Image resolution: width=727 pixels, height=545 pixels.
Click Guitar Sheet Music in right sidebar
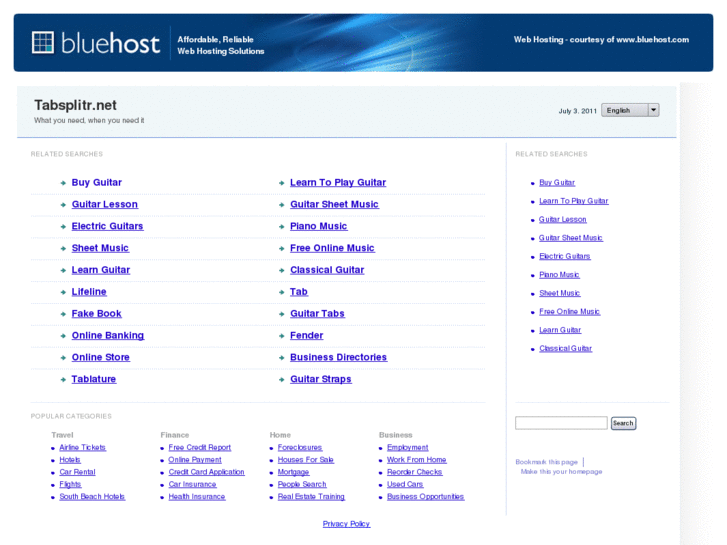pyautogui.click(x=571, y=237)
